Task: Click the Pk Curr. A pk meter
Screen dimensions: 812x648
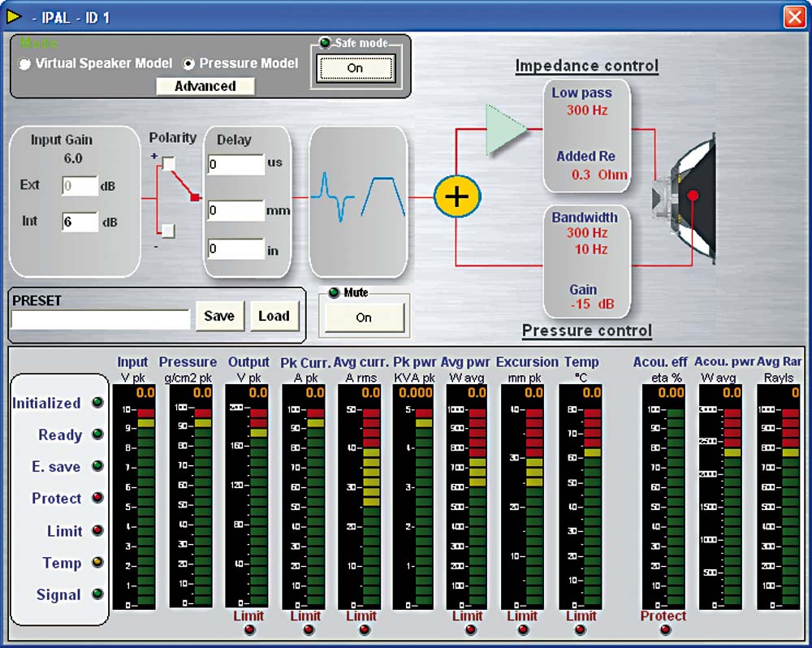Action: (304, 497)
